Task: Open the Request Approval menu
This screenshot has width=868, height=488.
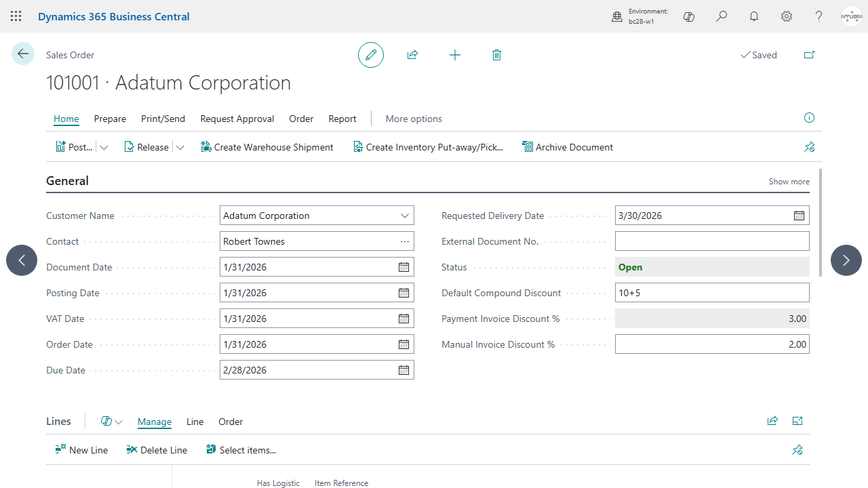Action: [x=237, y=119]
